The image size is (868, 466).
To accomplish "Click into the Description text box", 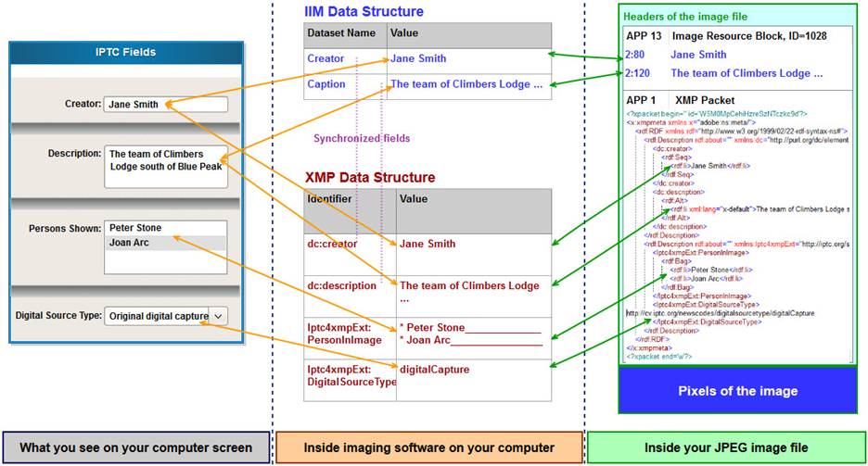I will coord(165,165).
